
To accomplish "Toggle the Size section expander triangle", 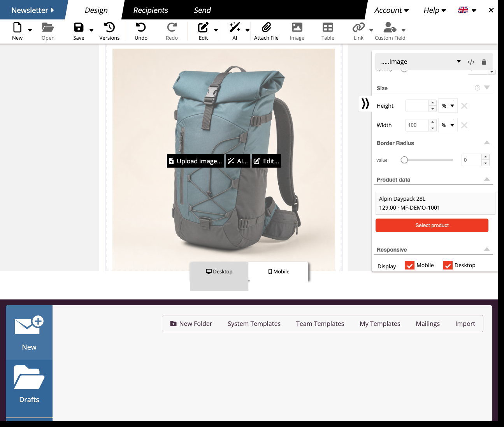I will [486, 88].
